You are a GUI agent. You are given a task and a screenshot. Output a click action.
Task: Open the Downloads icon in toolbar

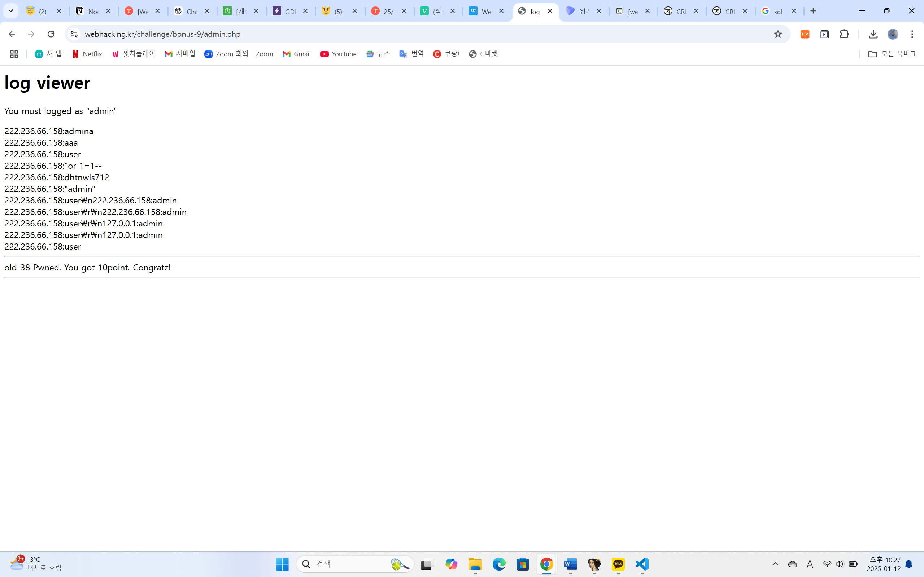(x=873, y=34)
